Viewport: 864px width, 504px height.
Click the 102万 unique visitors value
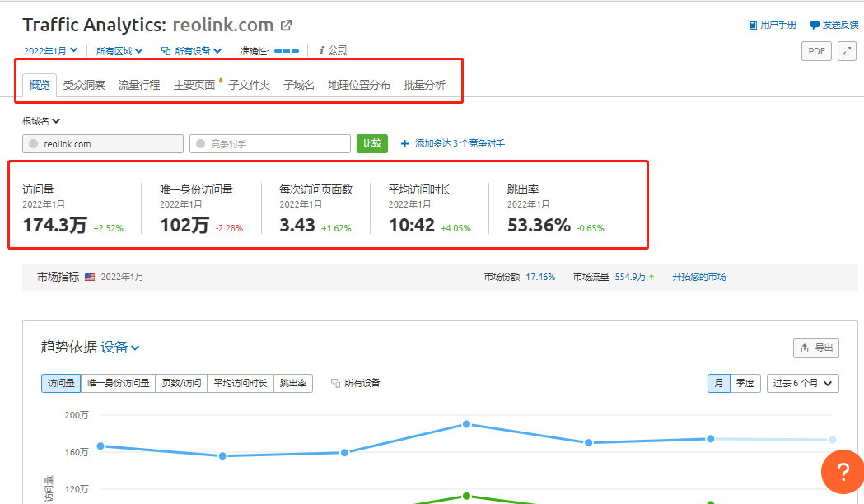point(184,226)
